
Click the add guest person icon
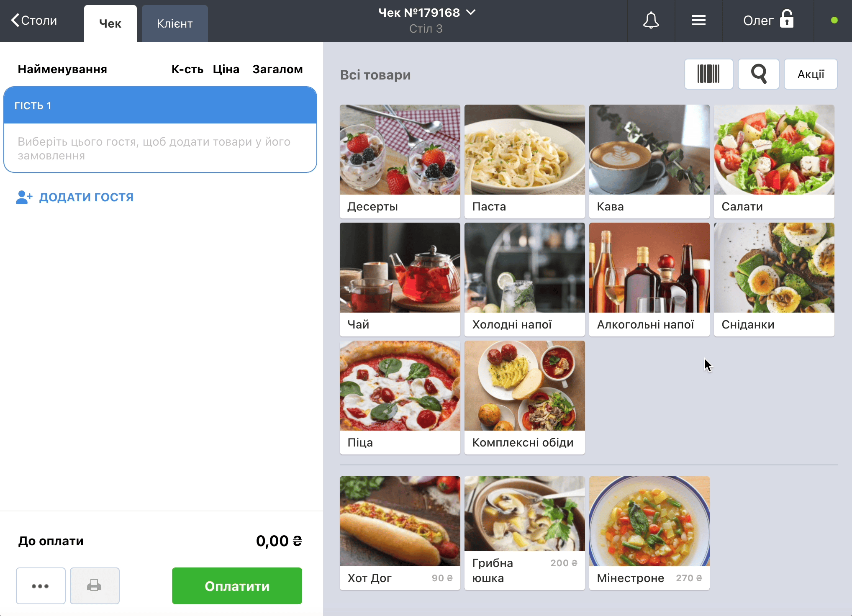(x=24, y=197)
